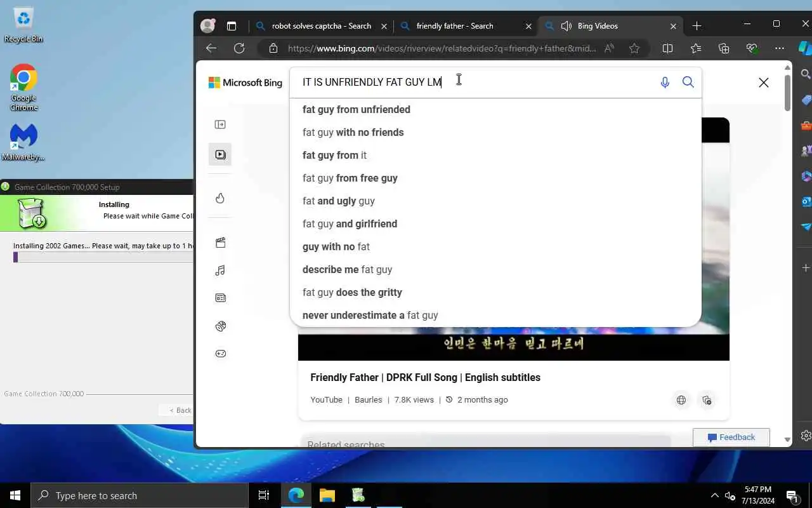Image resolution: width=812 pixels, height=508 pixels.
Task: Open the Microsoft Bing logo link
Action: [245, 83]
